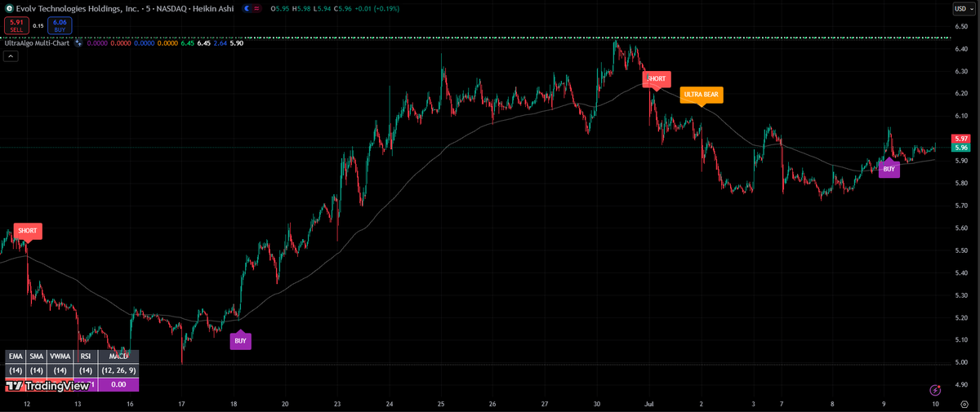Viewport: 980px width, 412px height.
Task: Click the market session moon status icon
Action: pyautogui.click(x=247, y=8)
